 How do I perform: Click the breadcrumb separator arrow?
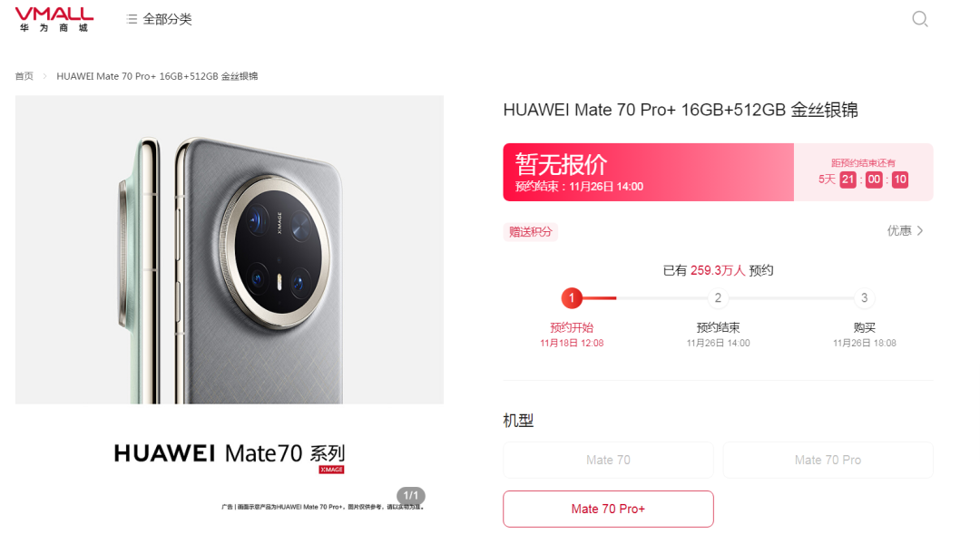[45, 76]
